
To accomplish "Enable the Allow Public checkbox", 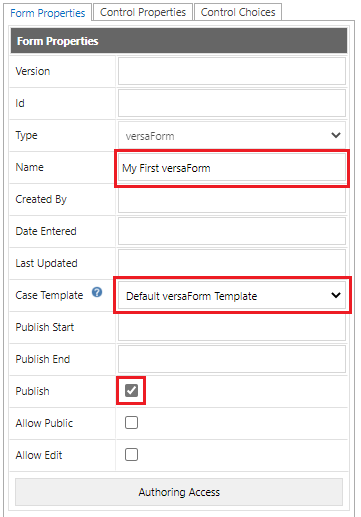I will point(131,423).
